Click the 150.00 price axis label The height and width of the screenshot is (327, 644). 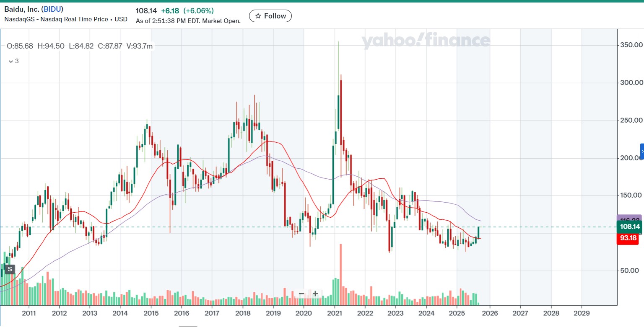click(x=631, y=195)
